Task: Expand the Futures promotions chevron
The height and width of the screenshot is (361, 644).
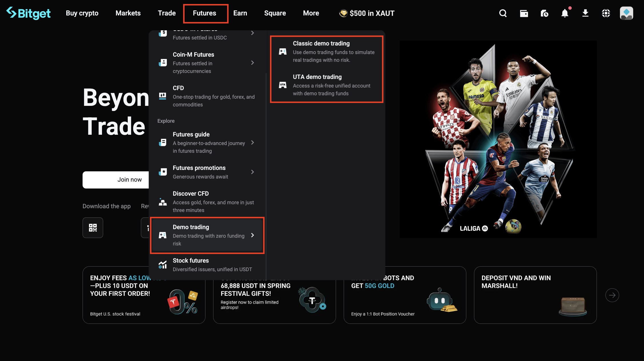Action: tap(252, 172)
